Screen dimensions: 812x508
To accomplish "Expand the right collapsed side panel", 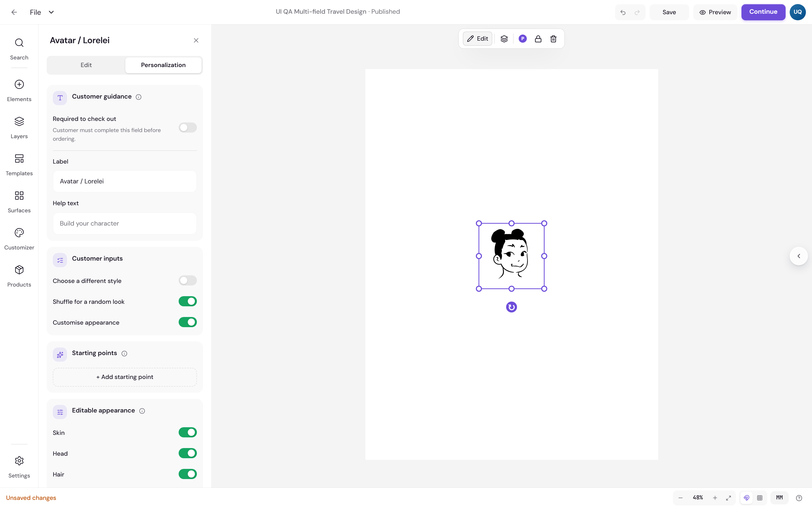I will tap(799, 256).
